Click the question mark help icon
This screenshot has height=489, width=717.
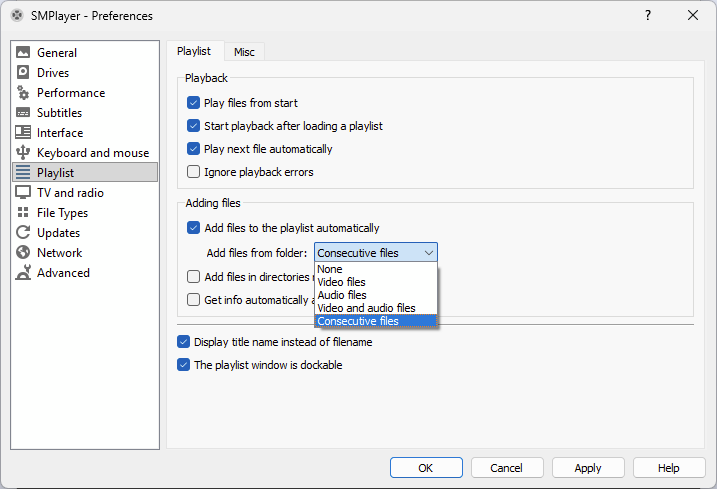tap(647, 15)
